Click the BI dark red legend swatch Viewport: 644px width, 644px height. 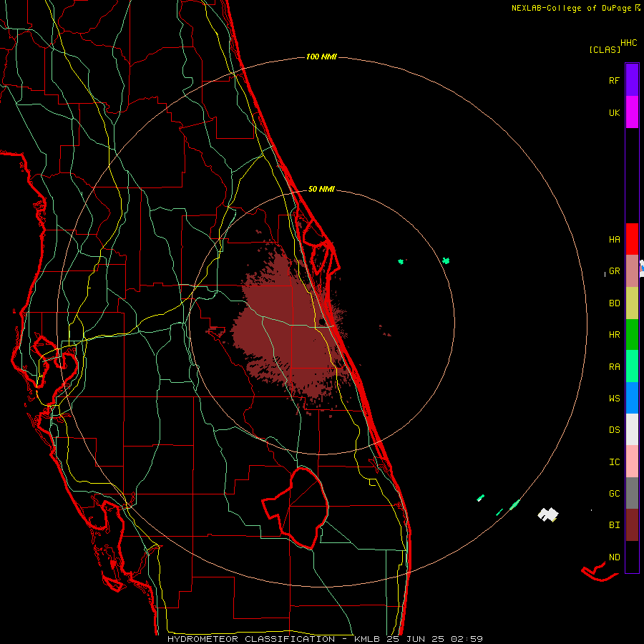(632, 525)
